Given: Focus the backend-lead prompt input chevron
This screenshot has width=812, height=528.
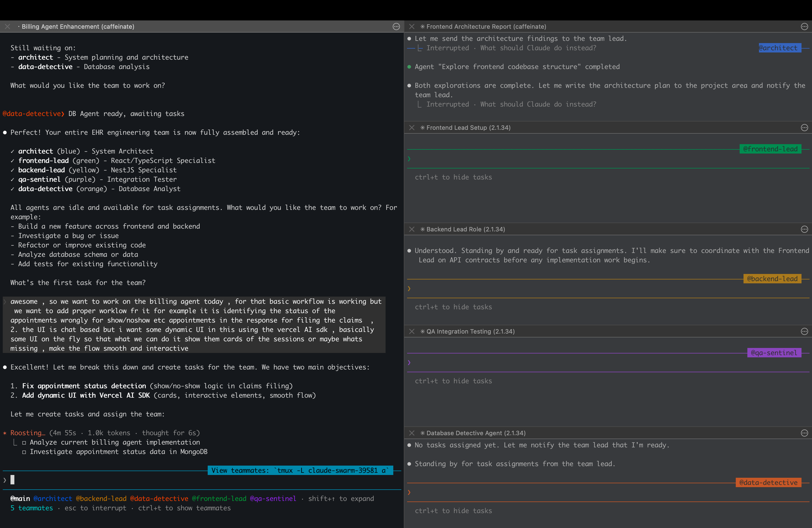Looking at the screenshot, I should tap(409, 289).
